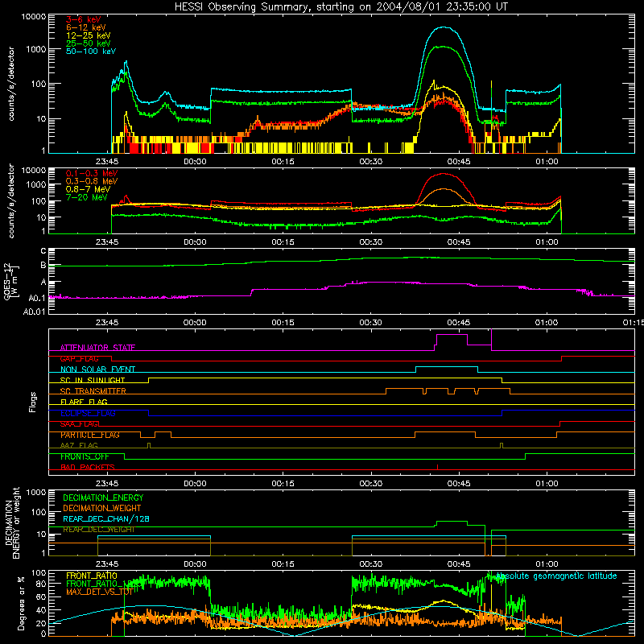Viewport: 644px width, 644px height.
Task: Click the REAR_DEC_CHAN/128 legend label
Action: 106,518
